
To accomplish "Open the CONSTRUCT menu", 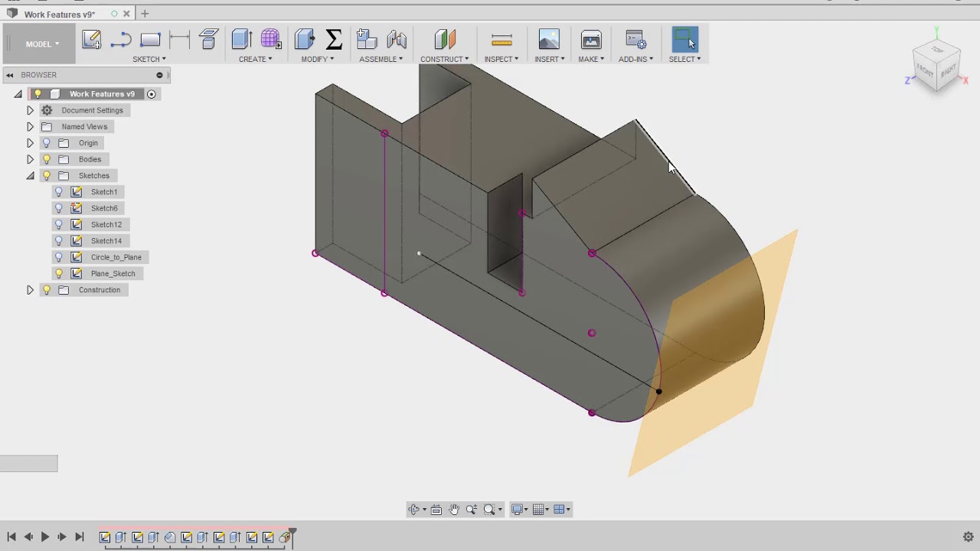I will [x=444, y=59].
